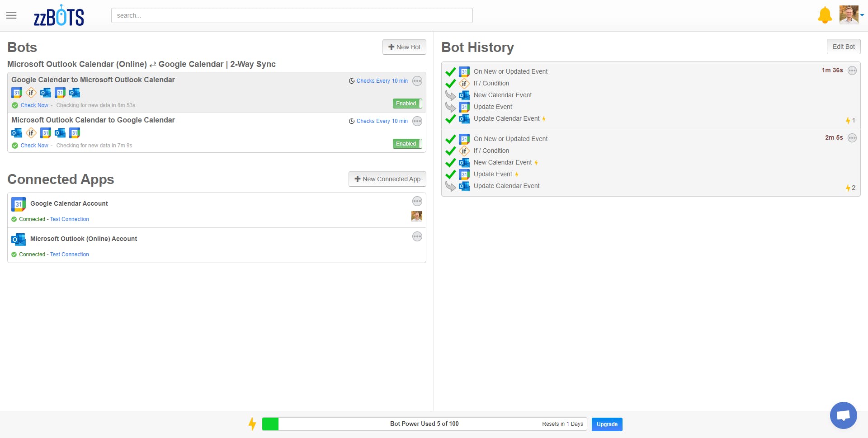Click the Google Calendar Account name
The height and width of the screenshot is (438, 868).
tap(69, 203)
